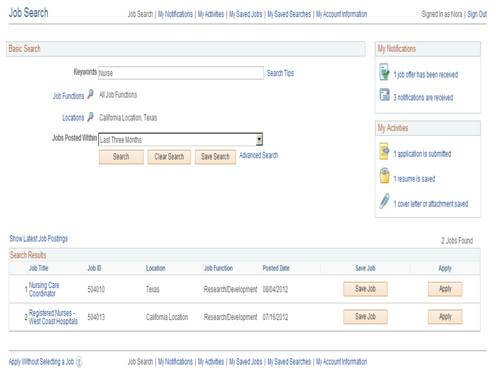Click the paperclip cover letter icon
The height and width of the screenshot is (385, 496).
384,201
